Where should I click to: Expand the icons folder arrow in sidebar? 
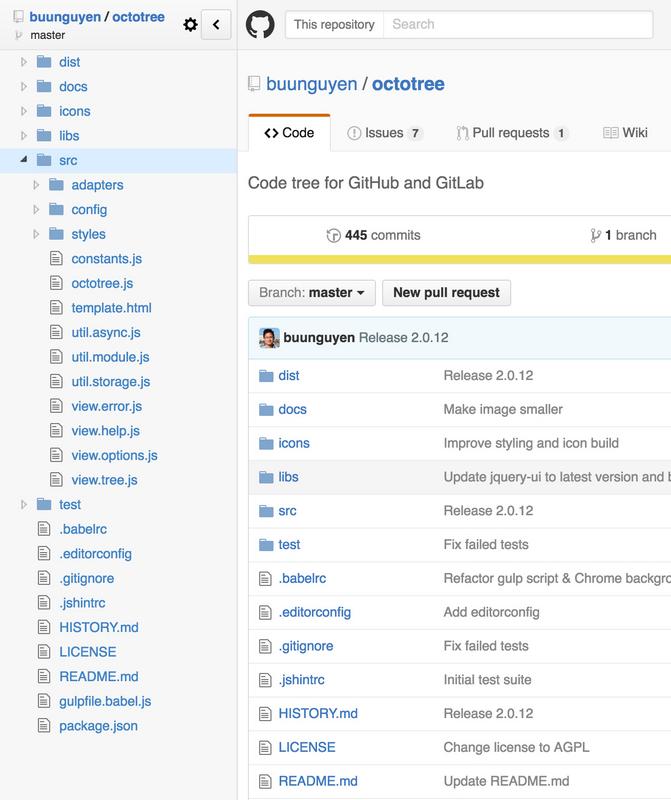[x=23, y=111]
